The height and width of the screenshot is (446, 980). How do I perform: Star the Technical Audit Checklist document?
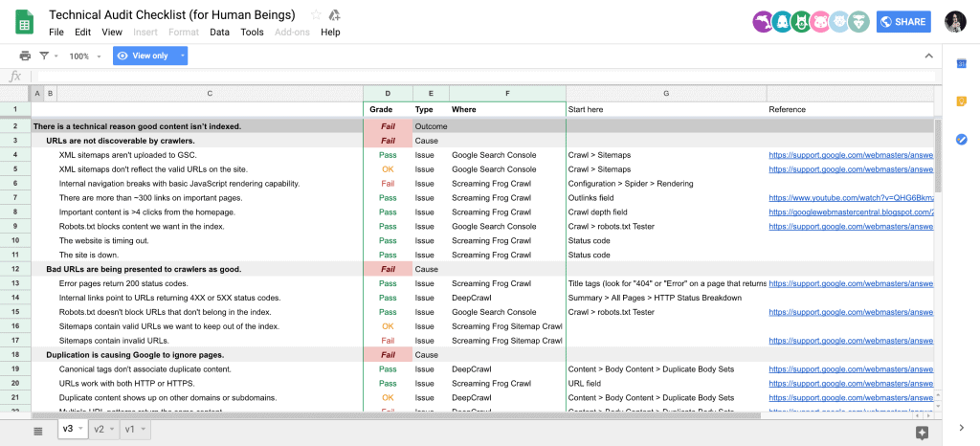[316, 15]
